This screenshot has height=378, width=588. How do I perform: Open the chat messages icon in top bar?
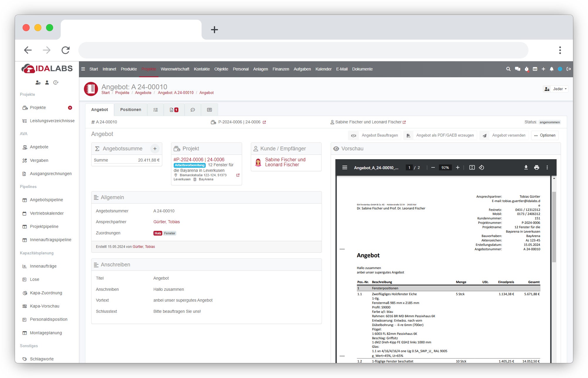pyautogui.click(x=518, y=69)
